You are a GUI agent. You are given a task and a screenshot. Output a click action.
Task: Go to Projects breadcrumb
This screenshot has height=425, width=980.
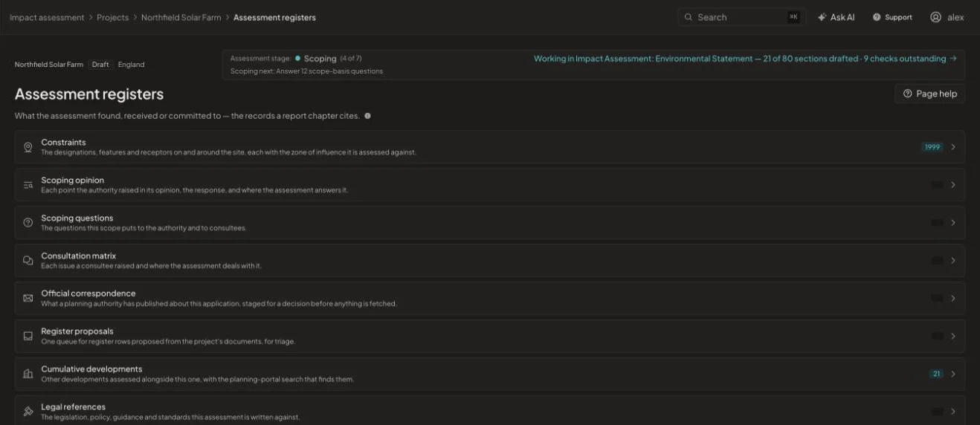pos(112,17)
